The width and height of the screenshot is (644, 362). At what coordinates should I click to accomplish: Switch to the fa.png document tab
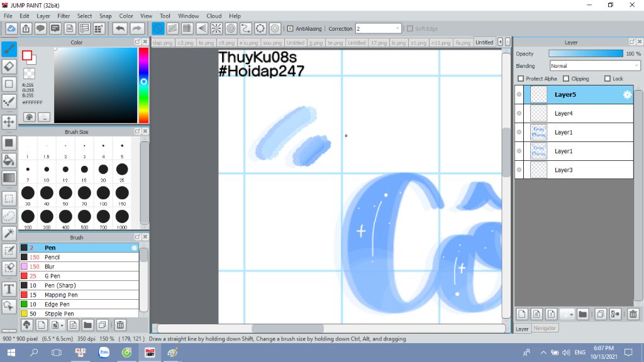463,43
